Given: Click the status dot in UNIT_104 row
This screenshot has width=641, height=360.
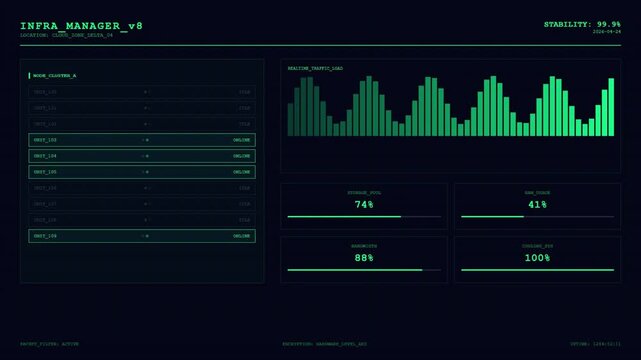Looking at the screenshot, I should click(147, 156).
